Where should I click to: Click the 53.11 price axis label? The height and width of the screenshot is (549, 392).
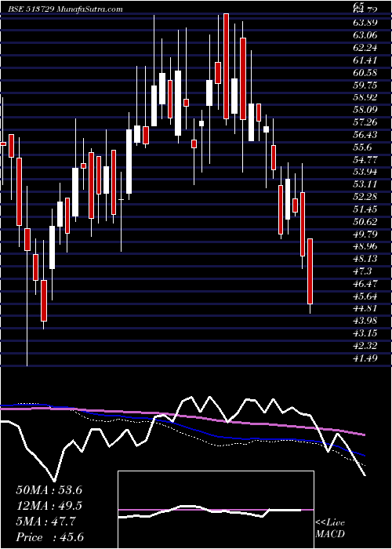tap(365, 185)
